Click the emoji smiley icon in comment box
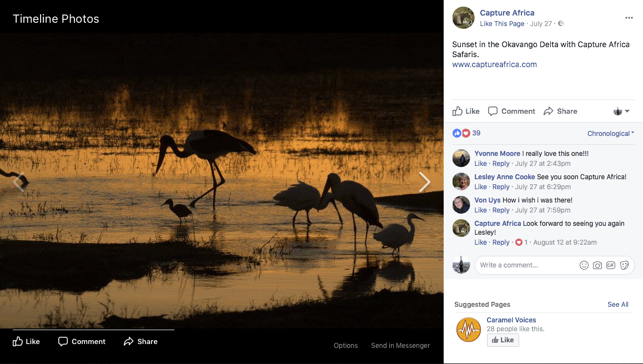 pyautogui.click(x=584, y=265)
